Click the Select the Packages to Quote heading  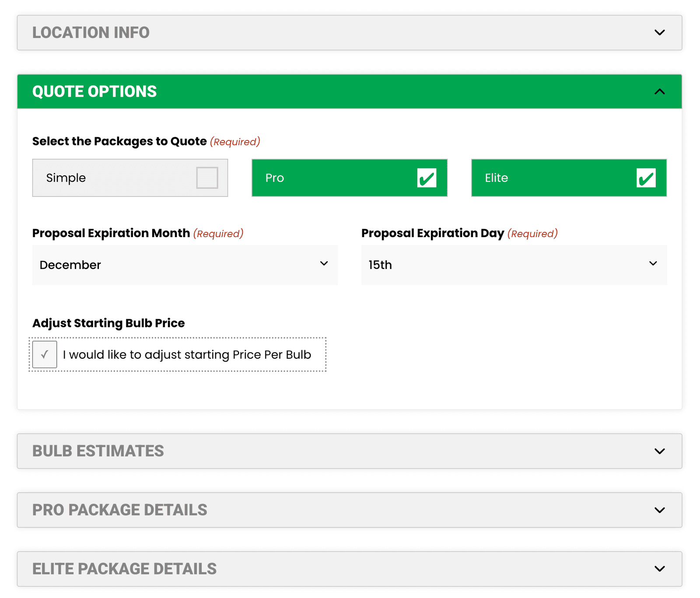point(119,141)
